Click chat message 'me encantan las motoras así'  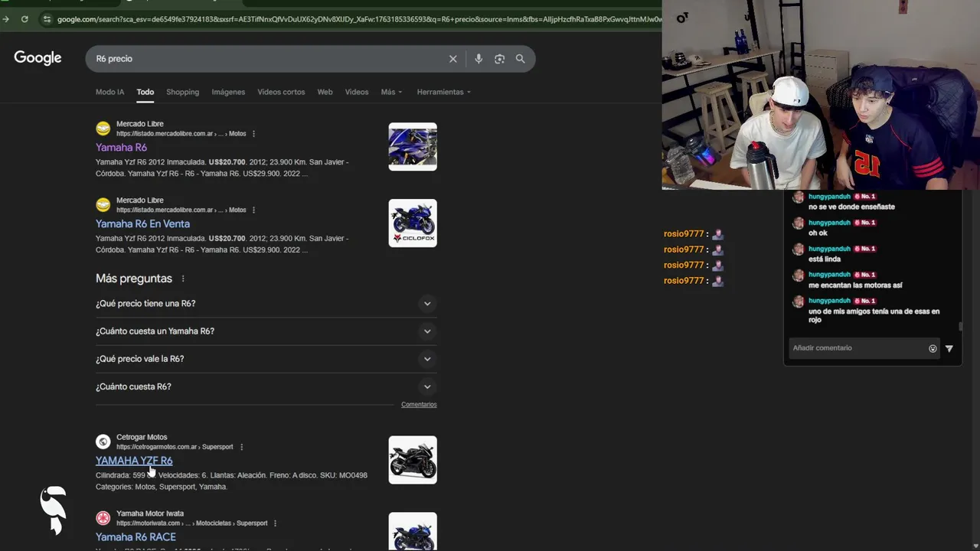pyautogui.click(x=855, y=285)
